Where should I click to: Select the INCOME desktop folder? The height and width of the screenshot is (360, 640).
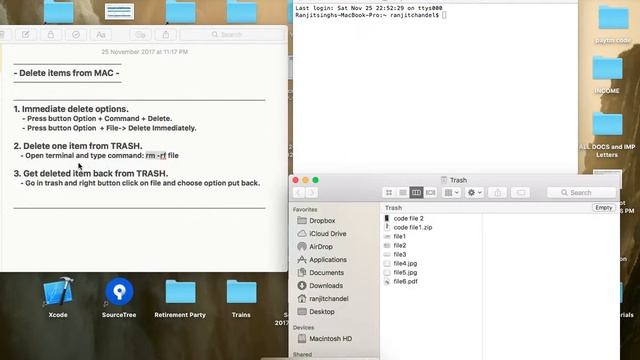point(607,69)
